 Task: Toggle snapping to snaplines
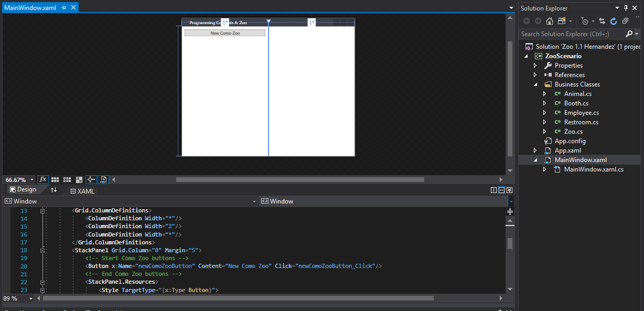91,179
